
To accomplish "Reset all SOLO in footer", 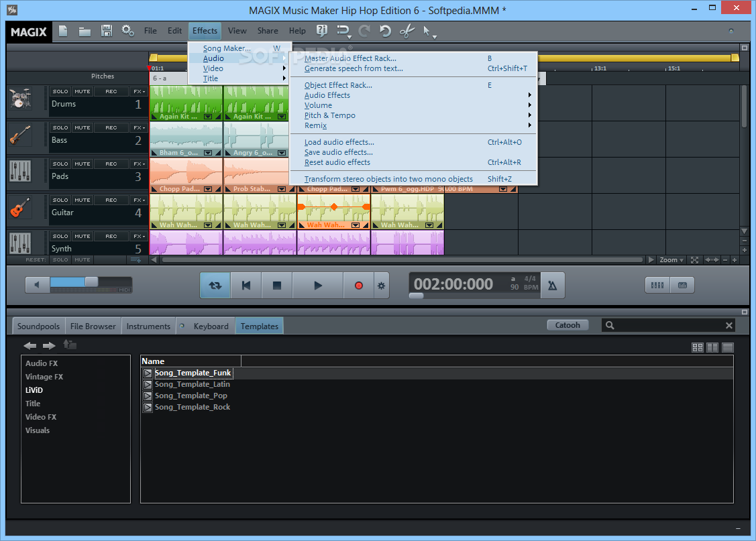I will click(60, 259).
